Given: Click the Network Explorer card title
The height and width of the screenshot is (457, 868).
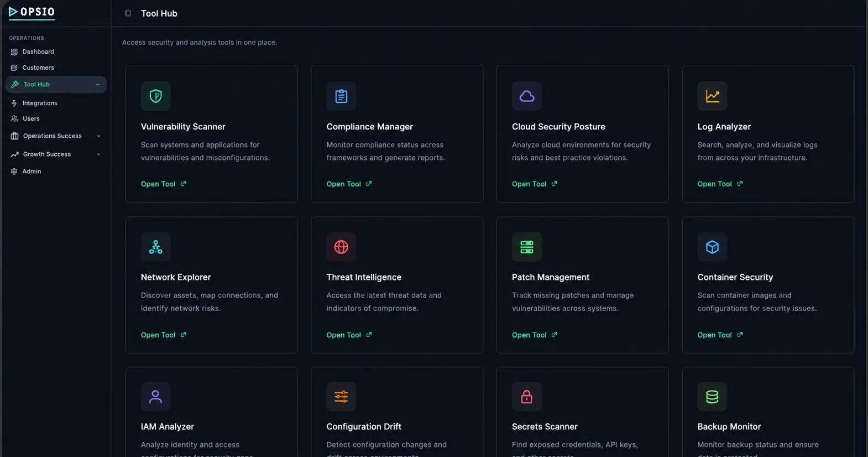Looking at the screenshot, I should pos(176,277).
